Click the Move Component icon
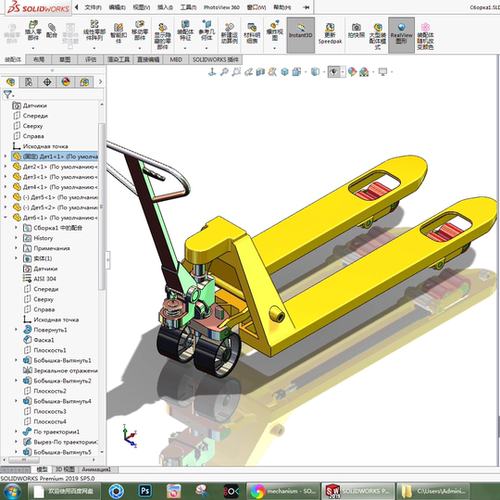 (140, 24)
